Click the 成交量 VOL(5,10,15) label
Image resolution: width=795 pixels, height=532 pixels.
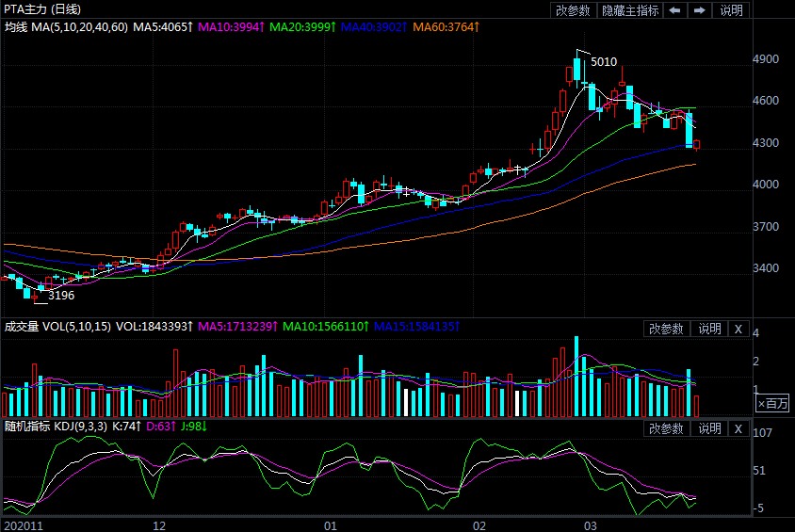[x=57, y=327]
